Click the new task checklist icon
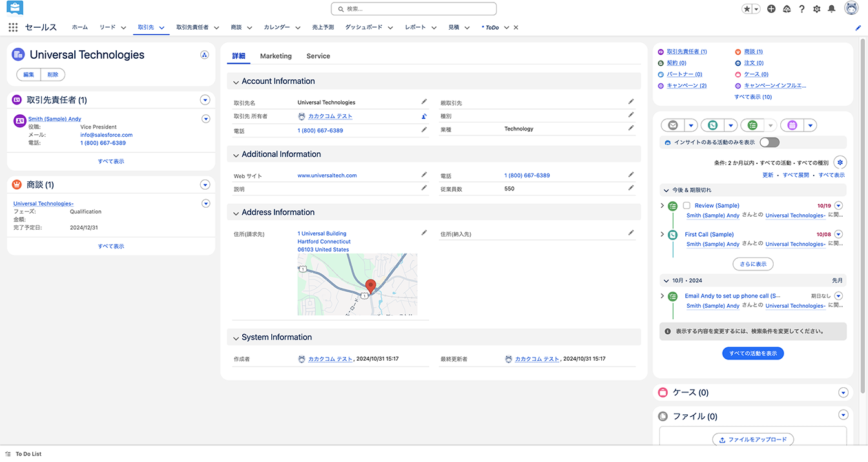 [x=752, y=125]
